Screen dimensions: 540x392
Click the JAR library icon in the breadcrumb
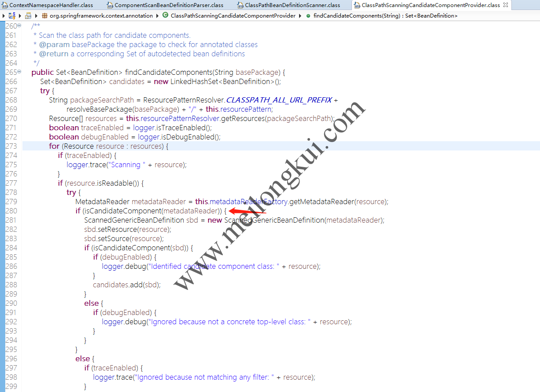[x=28, y=16]
